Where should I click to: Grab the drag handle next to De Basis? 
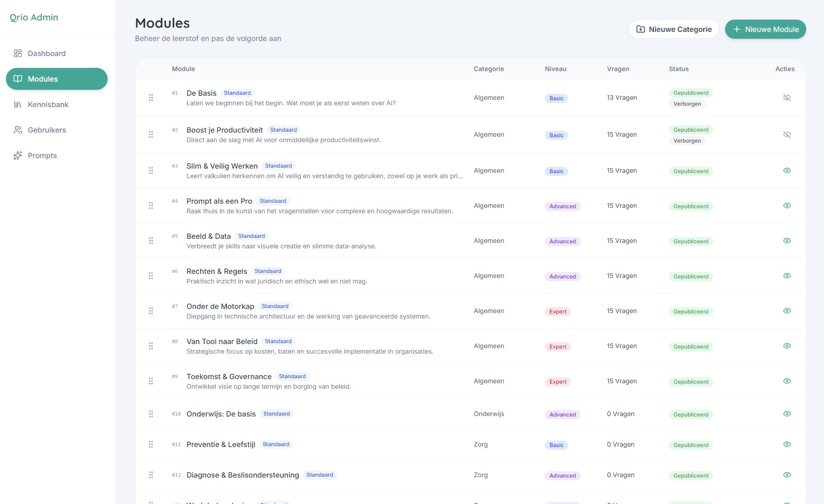151,98
